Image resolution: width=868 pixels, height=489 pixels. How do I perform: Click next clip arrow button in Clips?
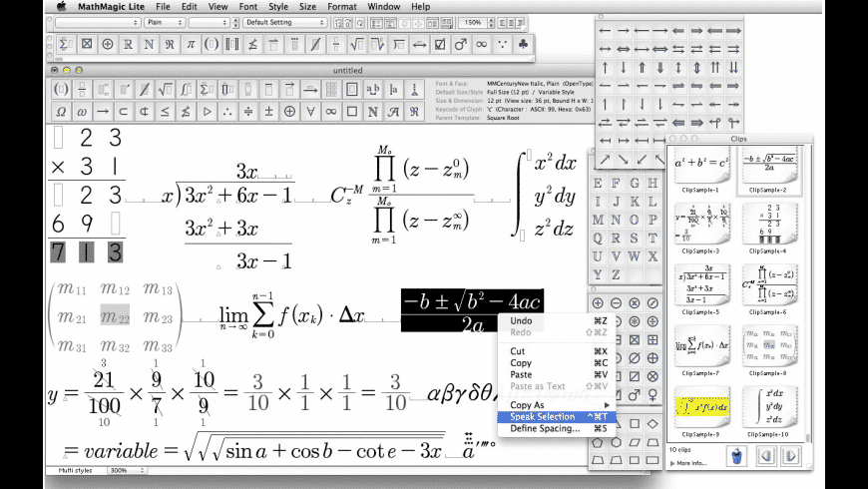click(790, 456)
